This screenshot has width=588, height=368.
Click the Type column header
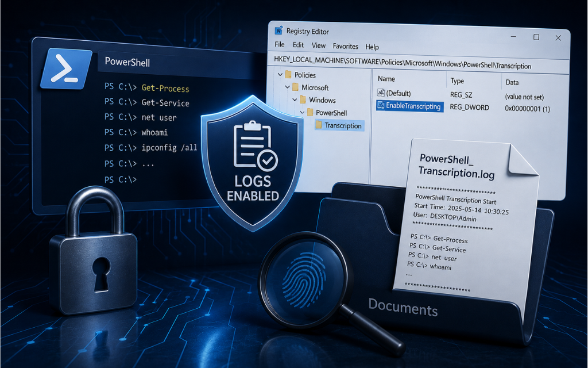click(457, 80)
